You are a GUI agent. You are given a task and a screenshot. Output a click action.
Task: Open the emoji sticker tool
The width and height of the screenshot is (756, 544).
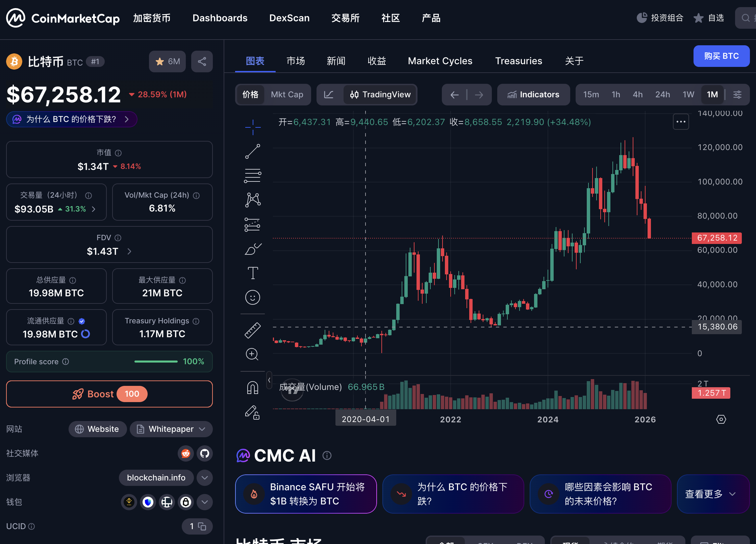(252, 297)
